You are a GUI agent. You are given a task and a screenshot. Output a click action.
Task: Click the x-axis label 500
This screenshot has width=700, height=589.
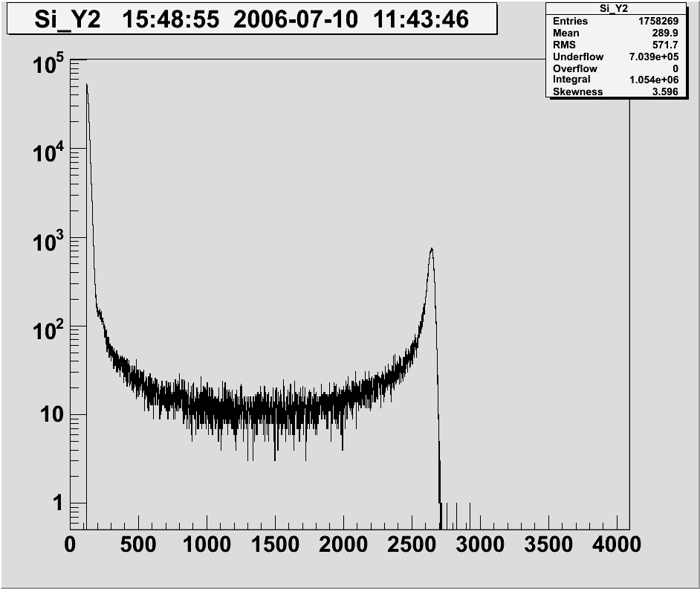click(138, 545)
